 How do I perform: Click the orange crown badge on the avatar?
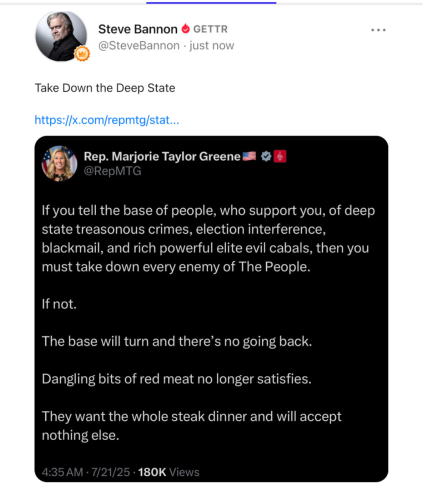point(82,54)
